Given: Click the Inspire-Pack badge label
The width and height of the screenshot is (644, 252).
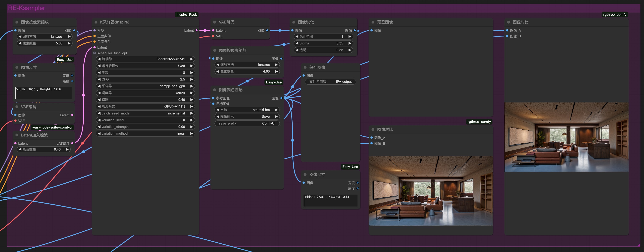Looking at the screenshot, I should coord(187,14).
